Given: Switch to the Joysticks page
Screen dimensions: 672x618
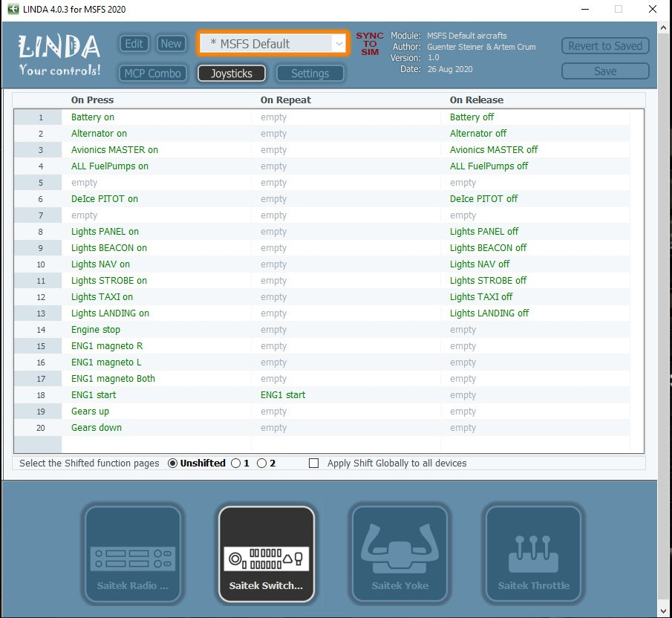Looking at the screenshot, I should [x=232, y=74].
